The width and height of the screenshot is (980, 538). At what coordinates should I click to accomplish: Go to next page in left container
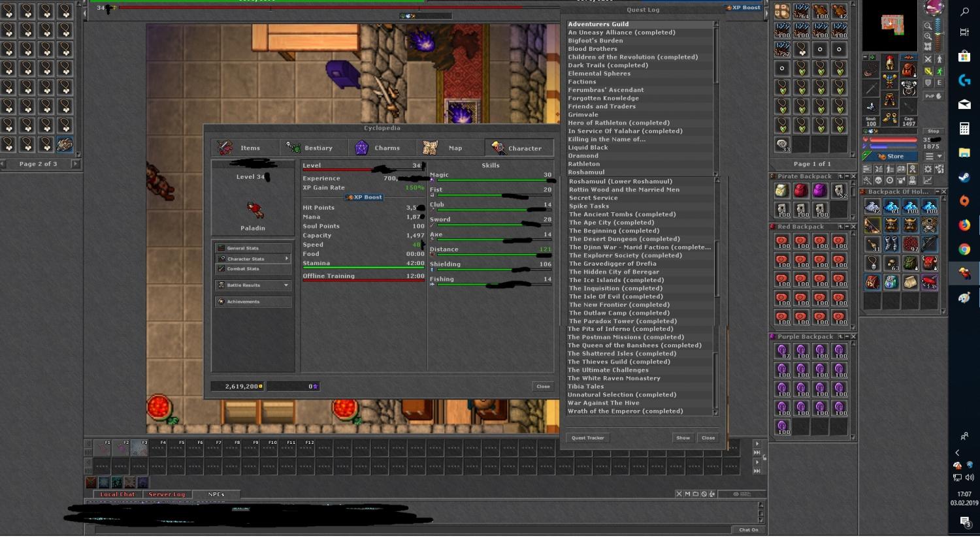76,164
